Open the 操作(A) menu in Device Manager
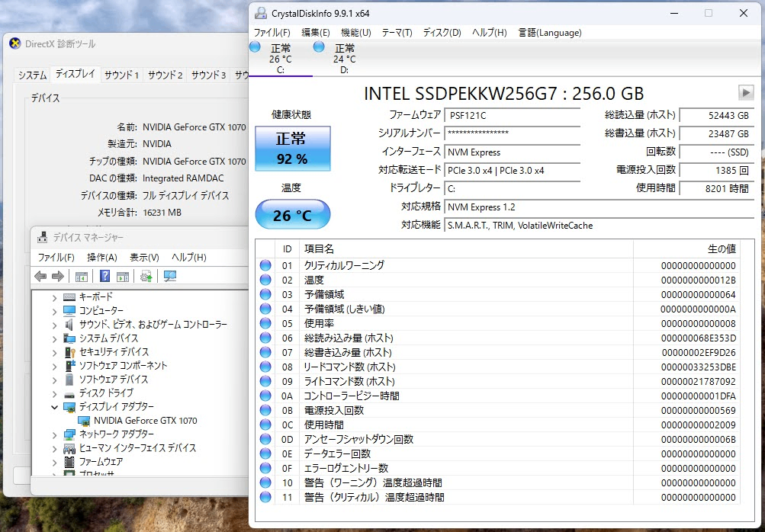Viewport: 765px width, 532px height. pyautogui.click(x=102, y=257)
